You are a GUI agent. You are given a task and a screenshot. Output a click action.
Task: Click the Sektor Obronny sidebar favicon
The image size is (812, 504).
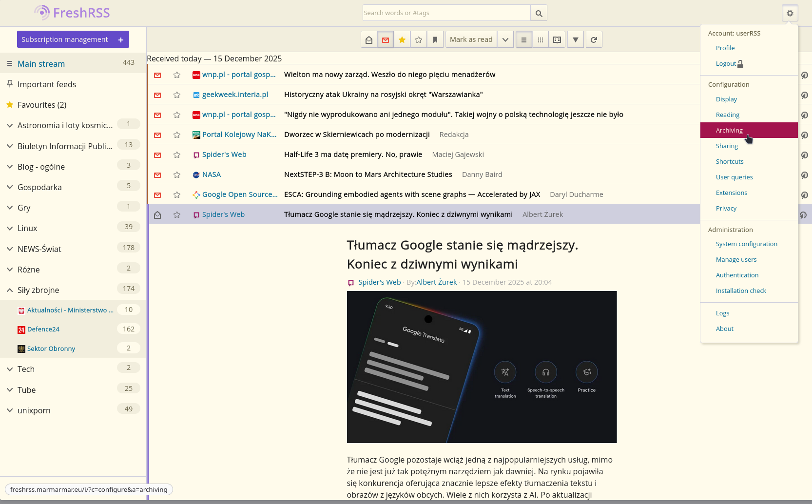click(21, 349)
